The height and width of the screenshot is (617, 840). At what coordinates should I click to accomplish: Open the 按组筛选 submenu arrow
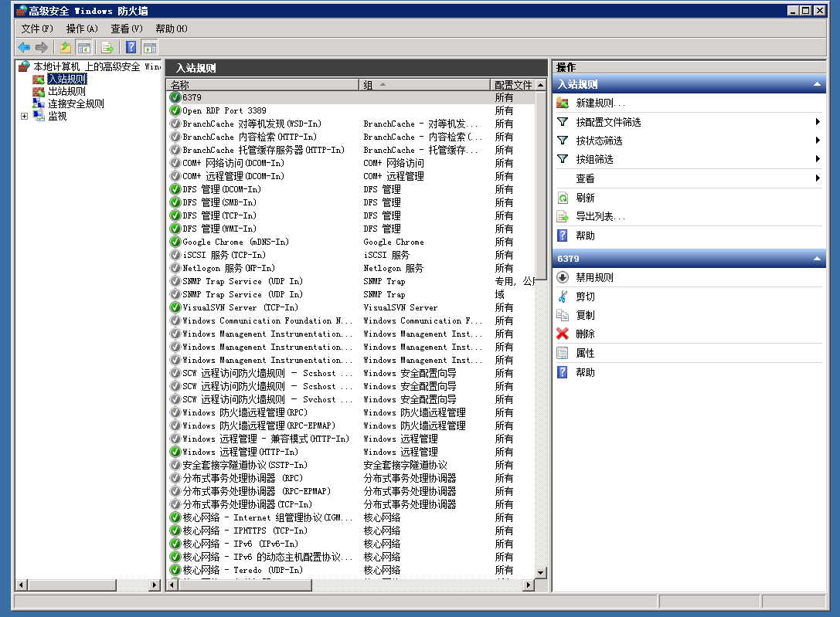pos(818,159)
